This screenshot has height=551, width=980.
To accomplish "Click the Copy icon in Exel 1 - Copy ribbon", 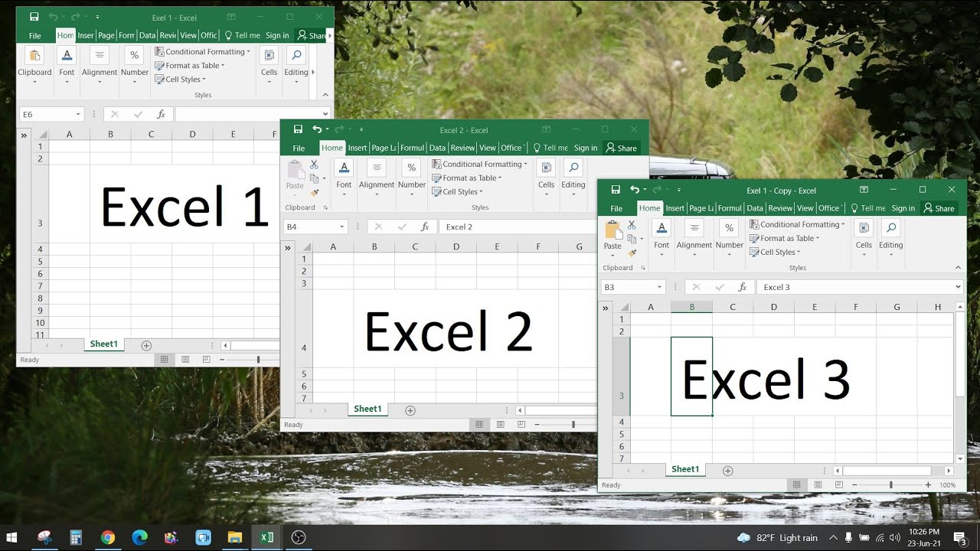I will click(x=632, y=239).
